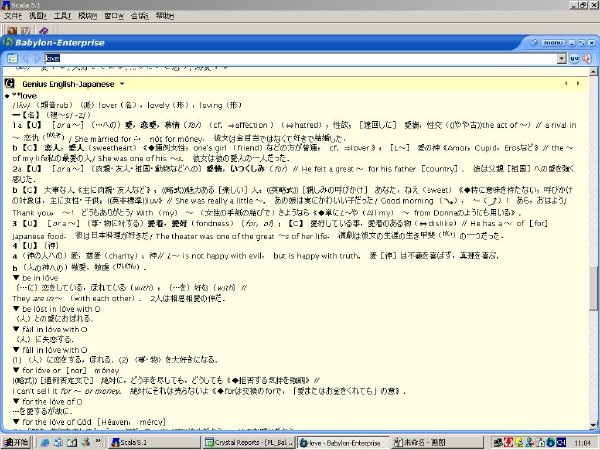Click the 'Genius English-Japanese' glossary title

tap(68, 84)
